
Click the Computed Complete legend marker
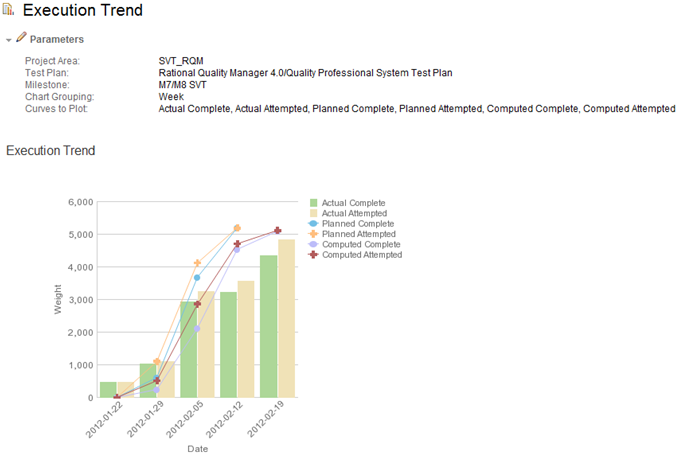pos(313,244)
